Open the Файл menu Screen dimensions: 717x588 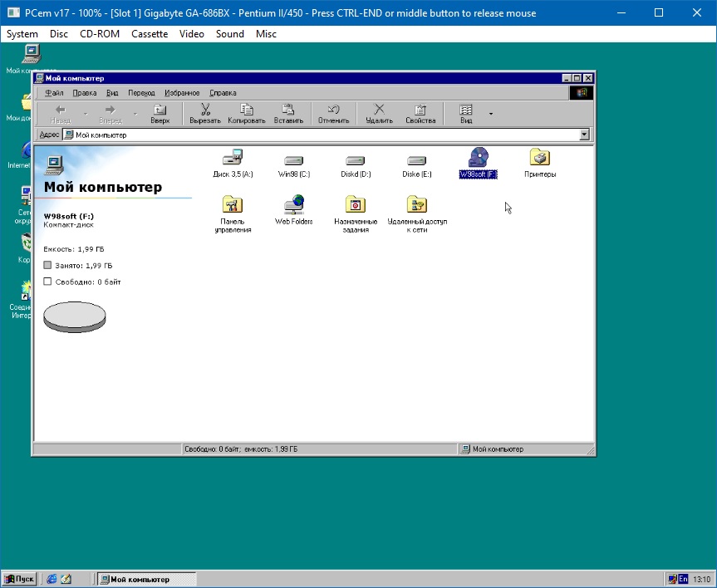tap(54, 93)
